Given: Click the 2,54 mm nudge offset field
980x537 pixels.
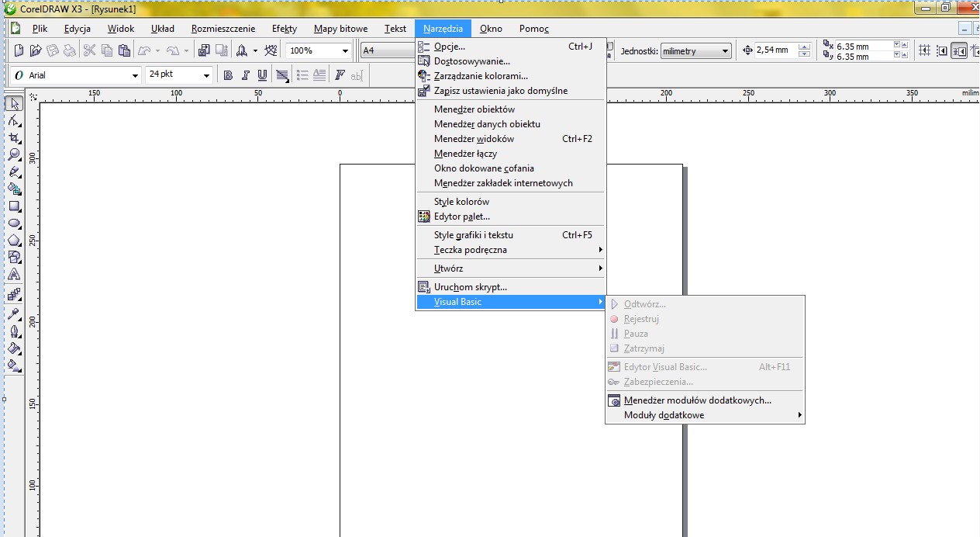Looking at the screenshot, I should (773, 50).
